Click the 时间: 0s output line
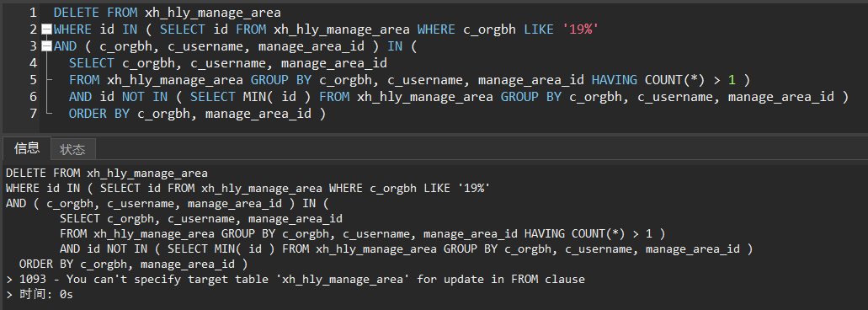Image resolution: width=868 pixels, height=310 pixels. pyautogui.click(x=40, y=295)
